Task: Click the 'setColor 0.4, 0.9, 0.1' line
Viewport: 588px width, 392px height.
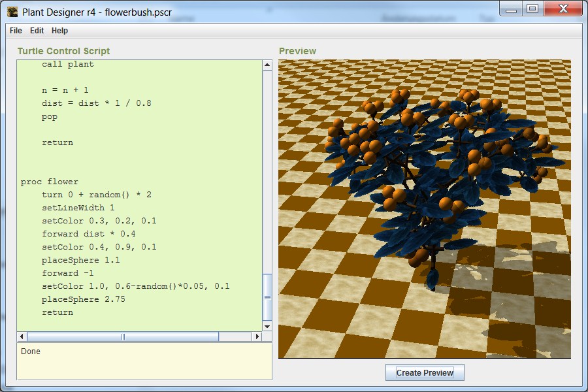Action: (x=99, y=247)
